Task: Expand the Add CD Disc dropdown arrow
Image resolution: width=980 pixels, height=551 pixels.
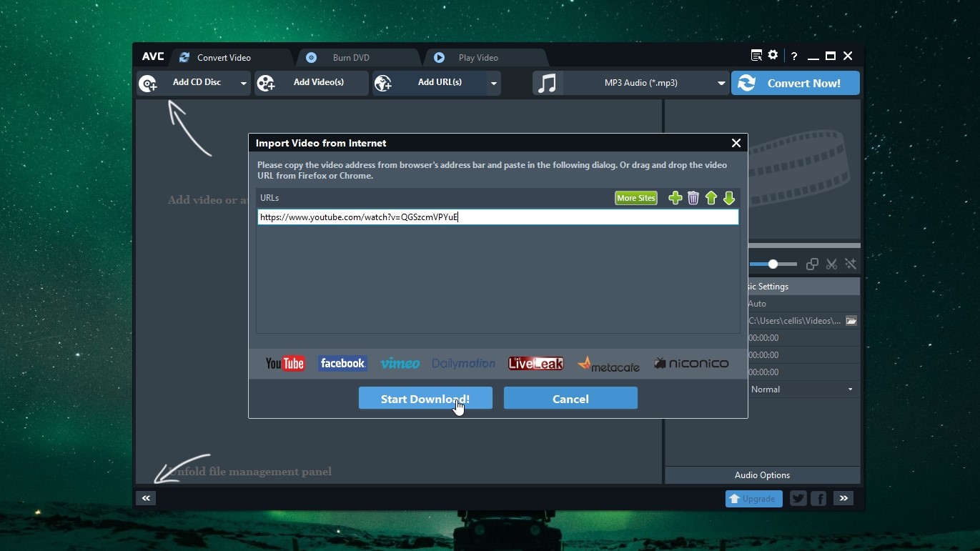Action: (x=243, y=84)
